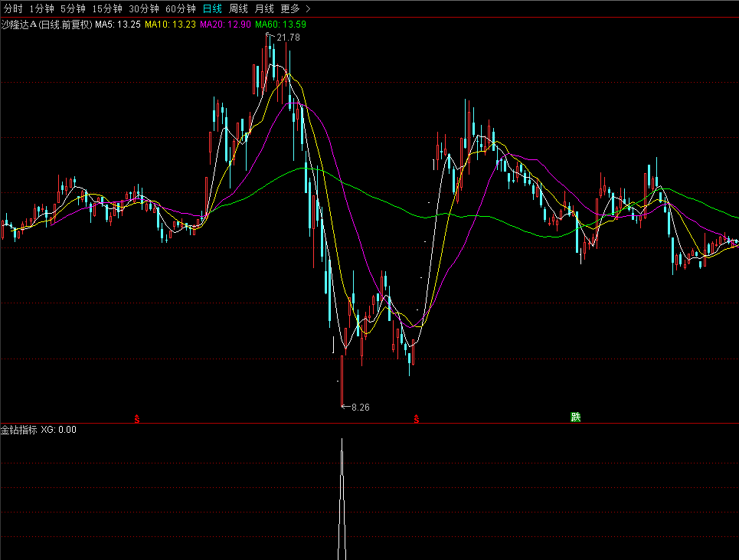739x560 pixels.
Task: Click the arrow next to 更多
Action: (x=308, y=8)
